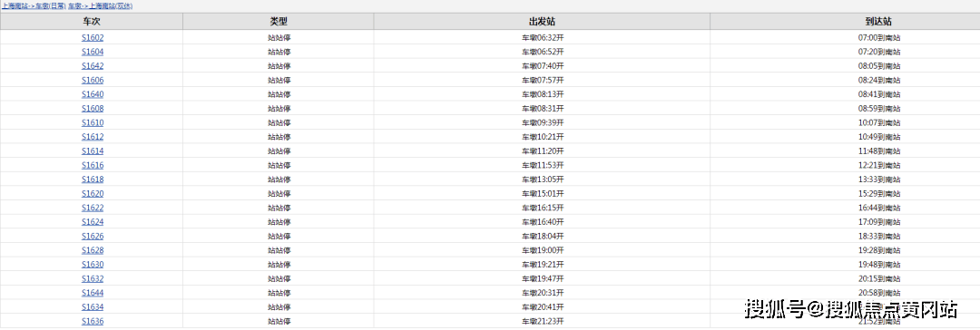The width and height of the screenshot is (980, 330).
Task: View train S1608 details
Action: (x=93, y=108)
